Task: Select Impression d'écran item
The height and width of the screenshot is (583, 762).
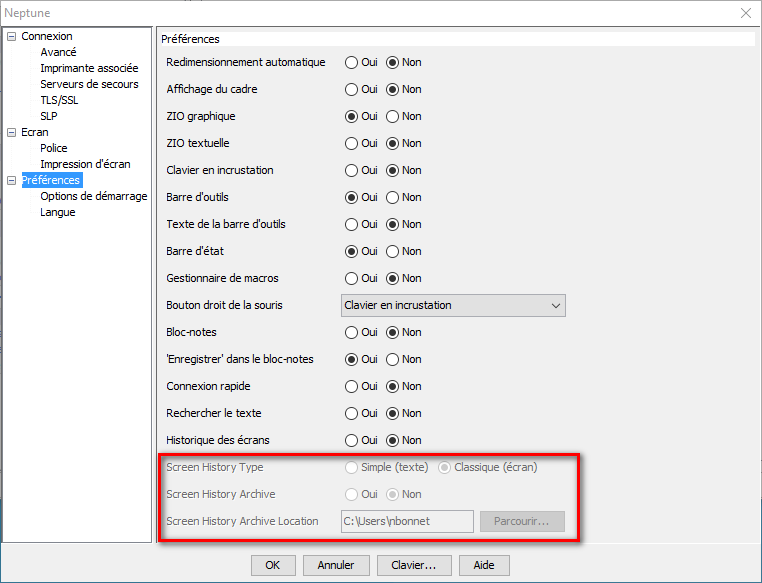Action: 86,164
